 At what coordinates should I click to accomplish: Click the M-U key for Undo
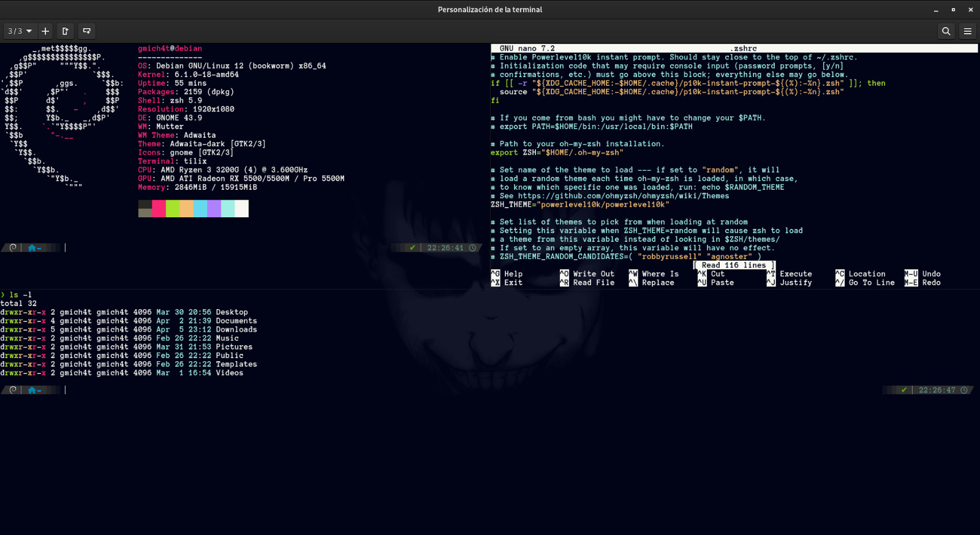pos(911,274)
